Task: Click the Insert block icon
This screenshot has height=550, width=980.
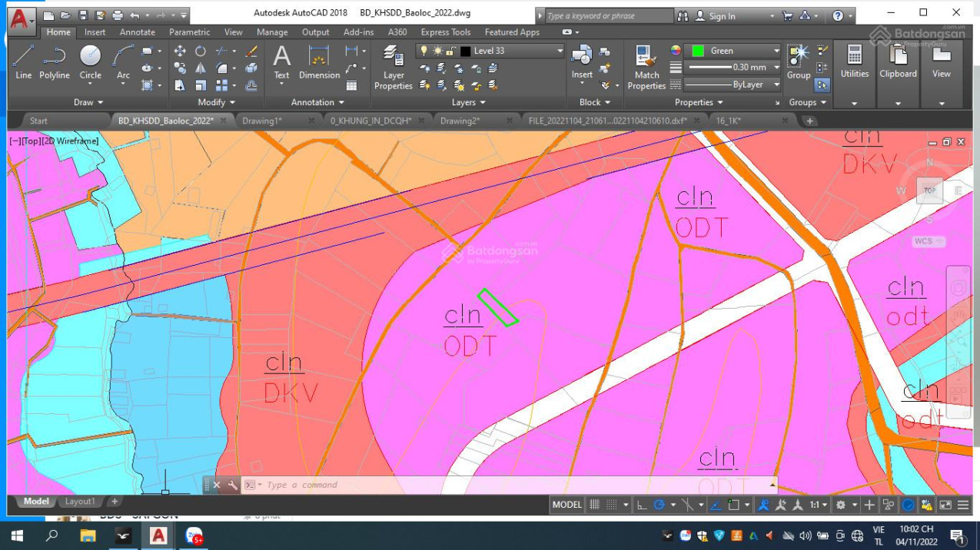Action: point(582,61)
